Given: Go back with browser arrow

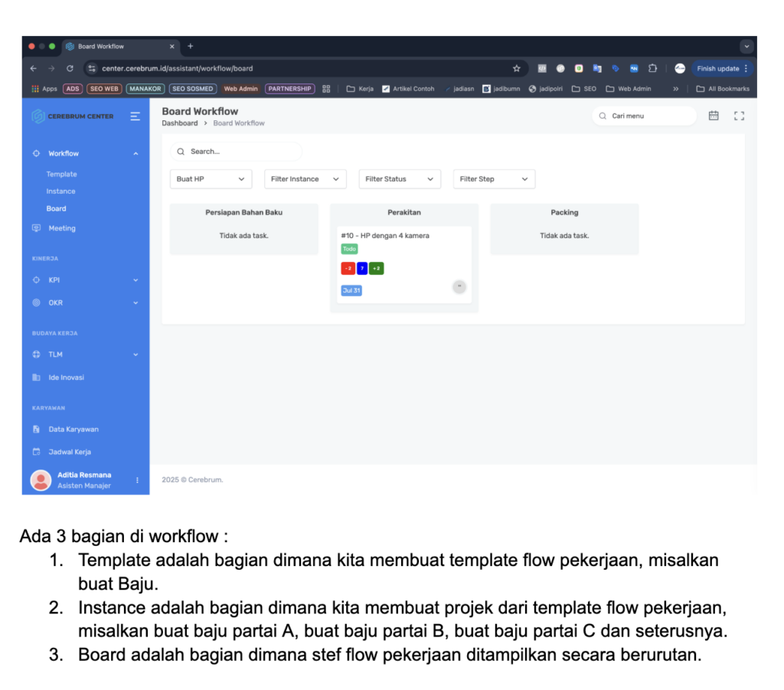Looking at the screenshot, I should click(34, 68).
